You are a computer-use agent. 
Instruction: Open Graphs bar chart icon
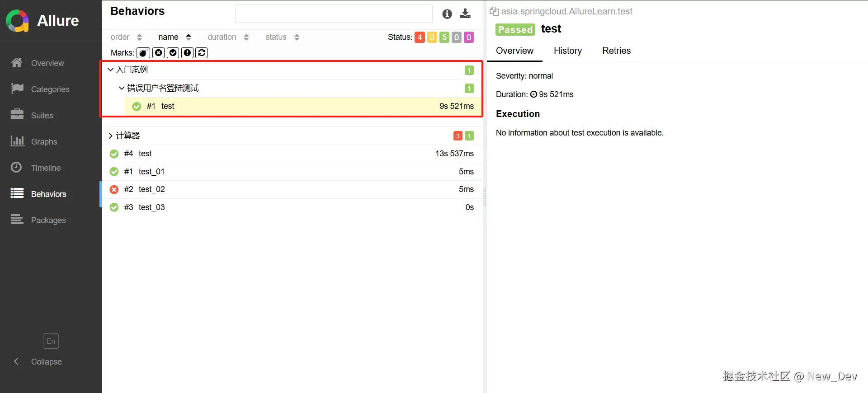(x=17, y=141)
